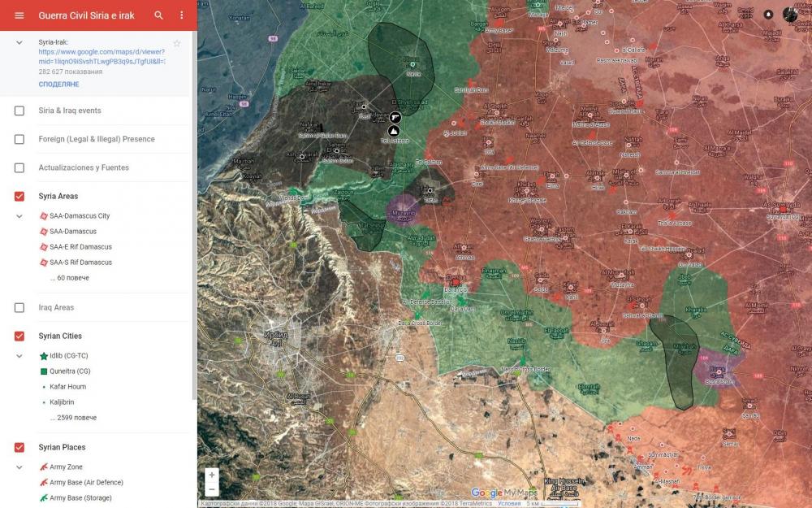Open the notifications bell icon
Image resolution: width=812 pixels, height=508 pixels.
coord(768,15)
